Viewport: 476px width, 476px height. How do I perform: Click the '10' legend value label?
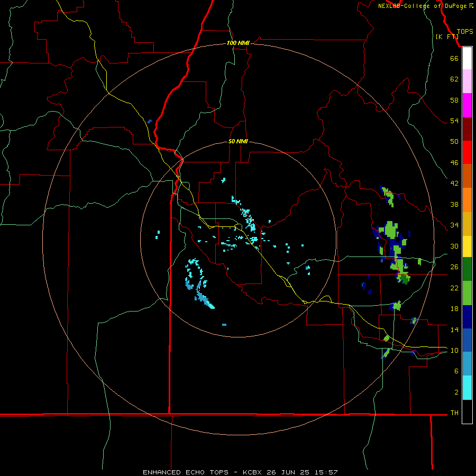pos(454,350)
